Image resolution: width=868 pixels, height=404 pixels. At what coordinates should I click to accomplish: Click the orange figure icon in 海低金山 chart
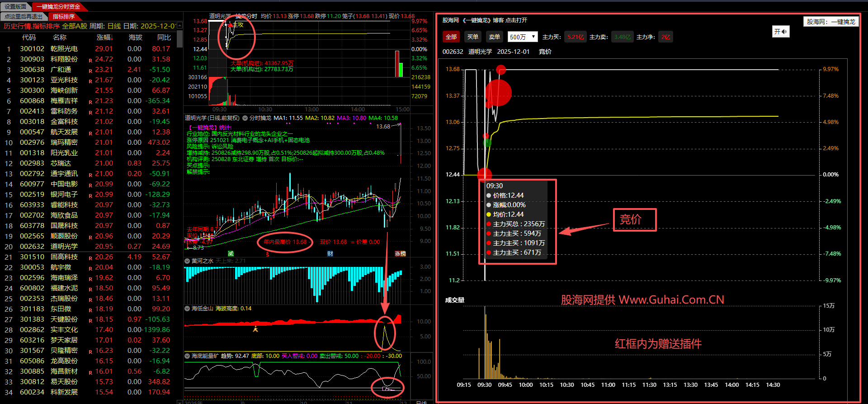[x=255, y=329]
